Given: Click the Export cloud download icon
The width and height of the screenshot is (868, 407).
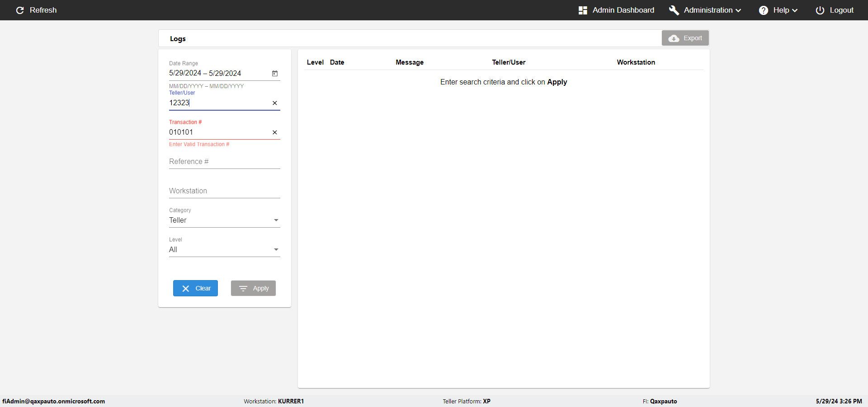Looking at the screenshot, I should click(674, 38).
